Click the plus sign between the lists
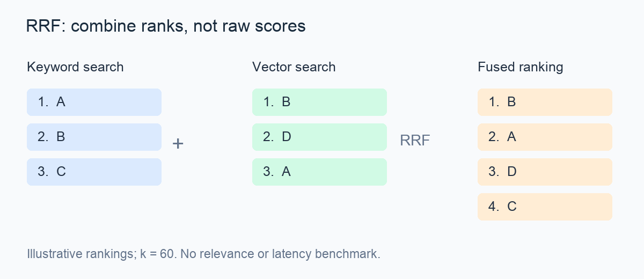644x279 pixels. (x=178, y=144)
